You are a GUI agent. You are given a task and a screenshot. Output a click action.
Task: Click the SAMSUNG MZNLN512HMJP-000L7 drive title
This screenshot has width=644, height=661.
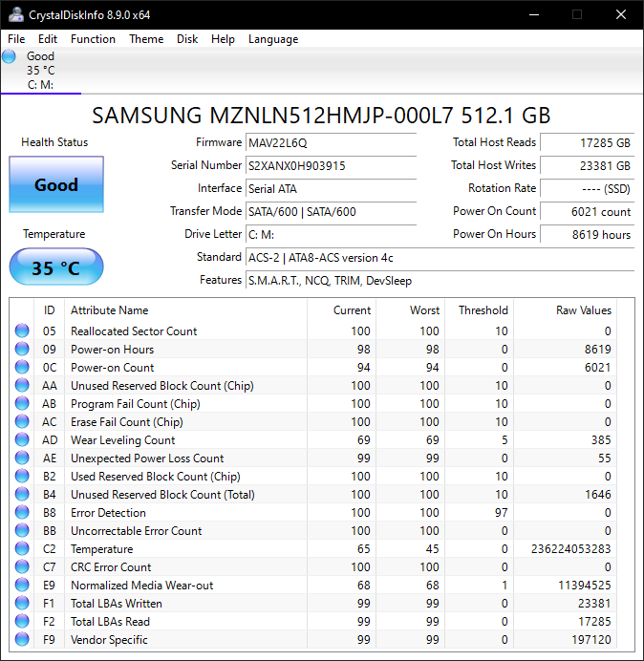321,116
